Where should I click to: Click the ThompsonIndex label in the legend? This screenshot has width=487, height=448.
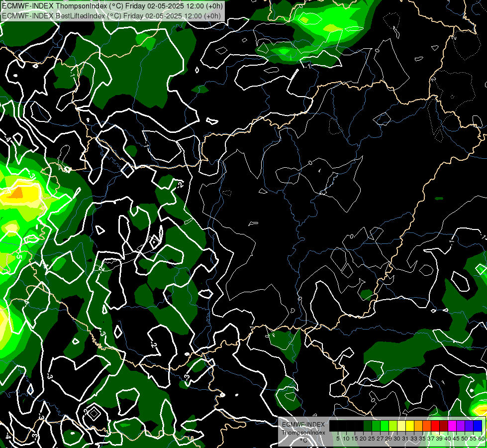click(303, 433)
